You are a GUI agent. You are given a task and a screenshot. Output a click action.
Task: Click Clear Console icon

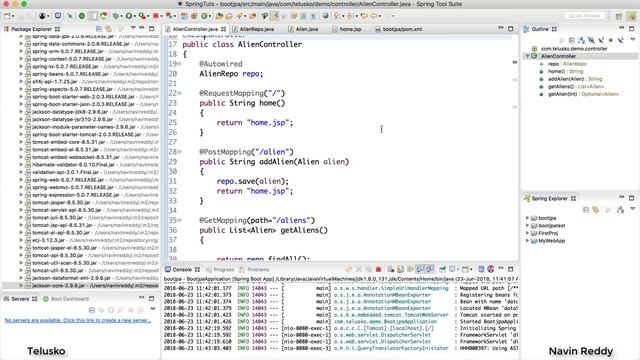(x=390, y=269)
